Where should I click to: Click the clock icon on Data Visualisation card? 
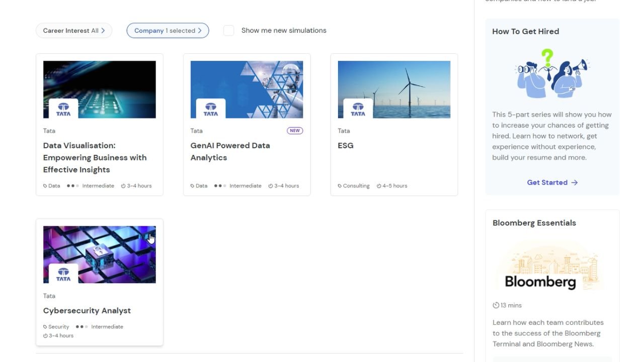tap(123, 186)
